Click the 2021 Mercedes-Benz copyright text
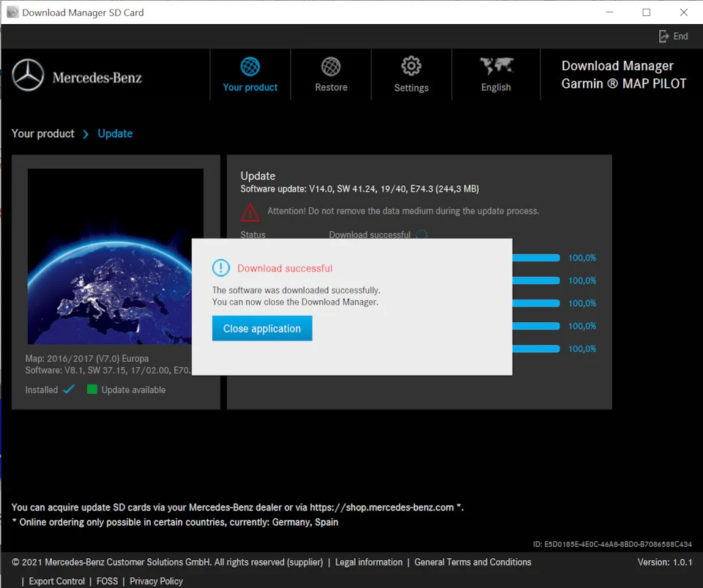The image size is (703, 588). point(167,562)
